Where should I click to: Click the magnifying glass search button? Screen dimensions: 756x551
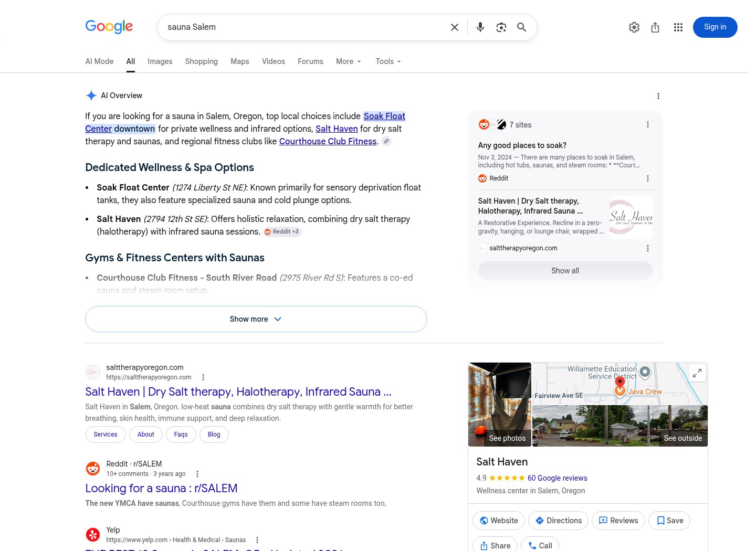[521, 27]
